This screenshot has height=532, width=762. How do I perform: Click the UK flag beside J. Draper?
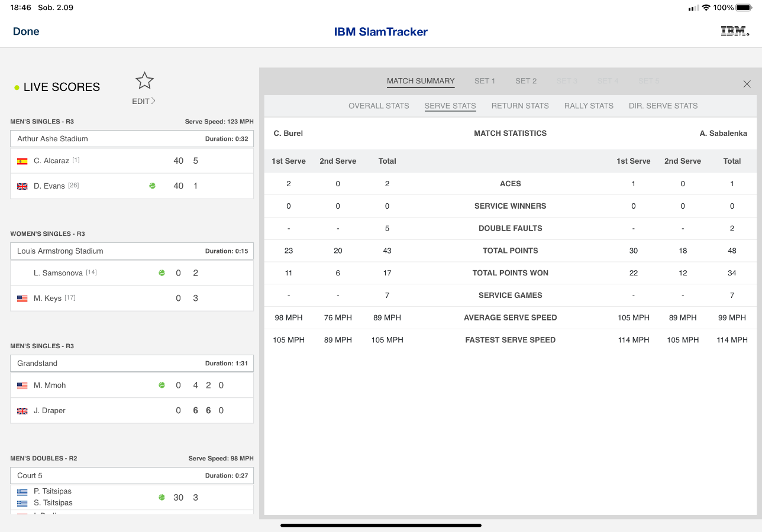pos(22,411)
